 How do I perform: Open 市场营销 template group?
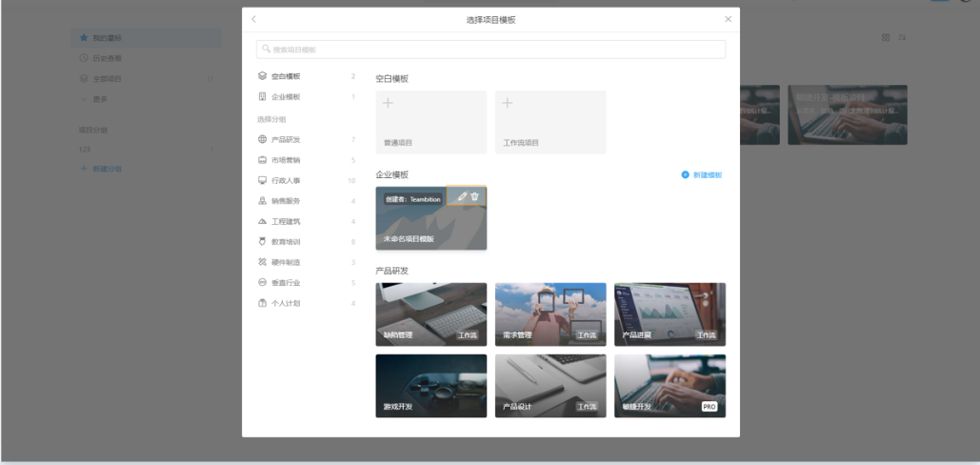click(307, 160)
